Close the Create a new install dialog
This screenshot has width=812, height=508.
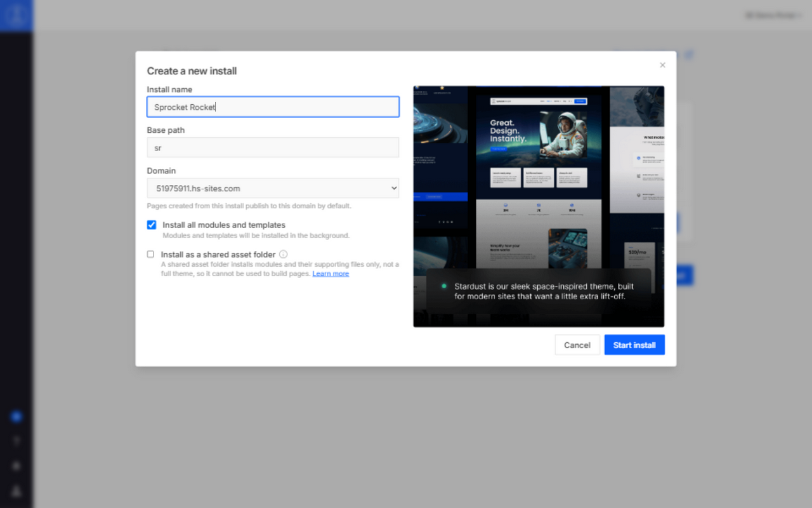662,65
